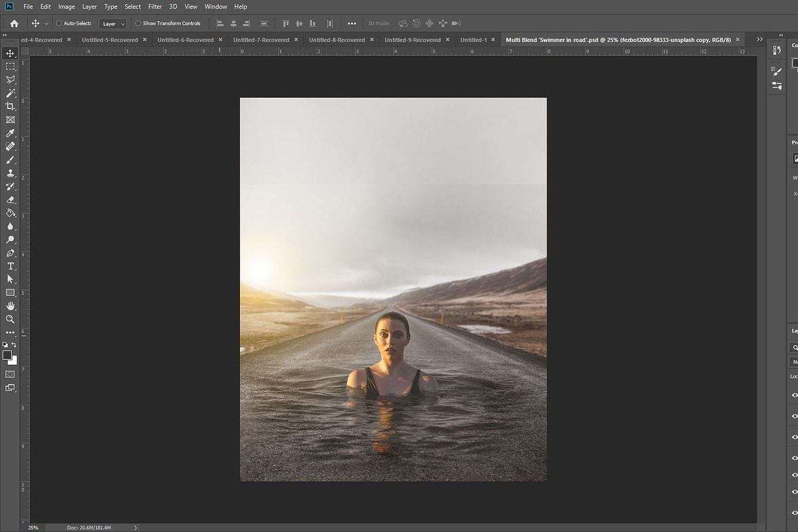Open the Window menu

point(215,7)
